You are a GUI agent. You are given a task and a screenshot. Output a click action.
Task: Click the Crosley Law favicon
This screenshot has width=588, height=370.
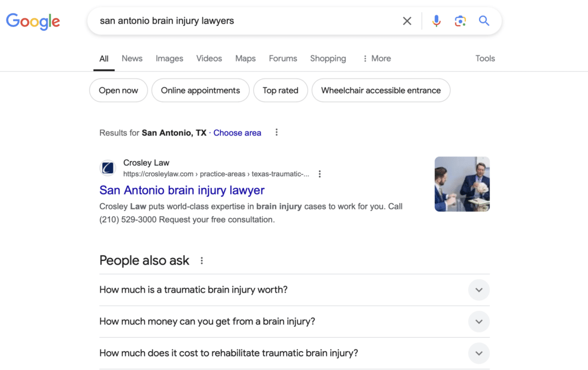point(108,168)
